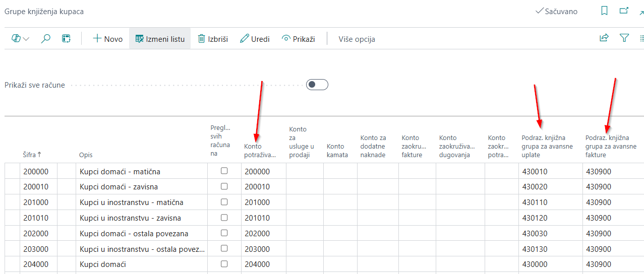Select Opis cell Kupci domaći - zavisna

(141, 187)
